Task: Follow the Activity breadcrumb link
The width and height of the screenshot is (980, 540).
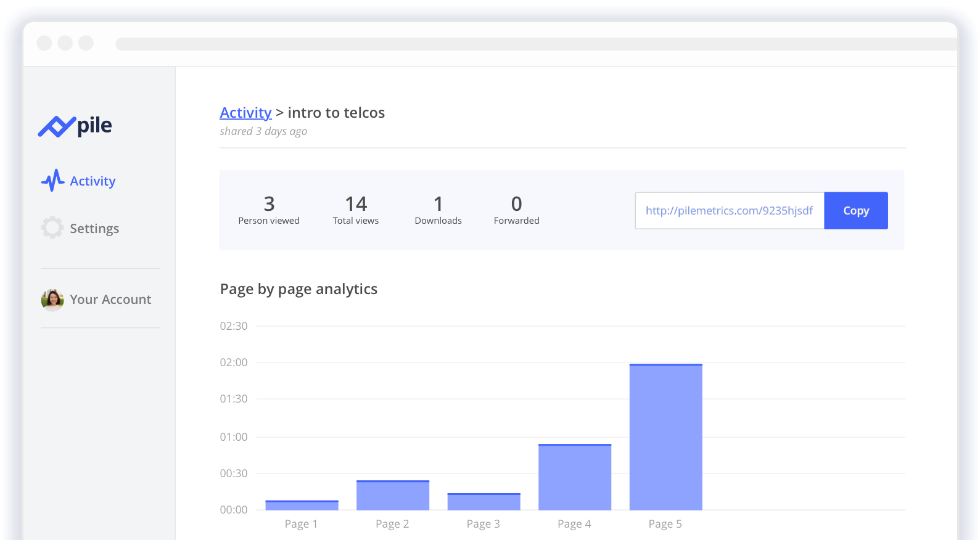Action: pyautogui.click(x=245, y=113)
